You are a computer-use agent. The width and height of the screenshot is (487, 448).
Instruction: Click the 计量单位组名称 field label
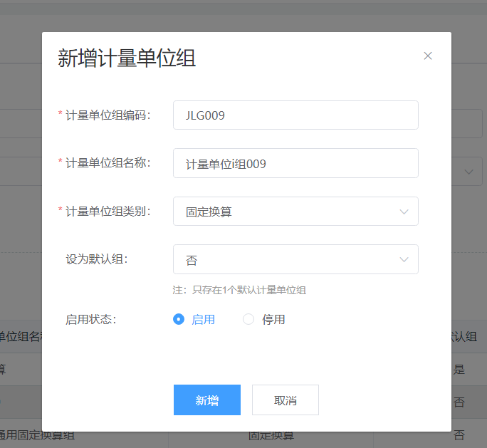[x=108, y=163]
